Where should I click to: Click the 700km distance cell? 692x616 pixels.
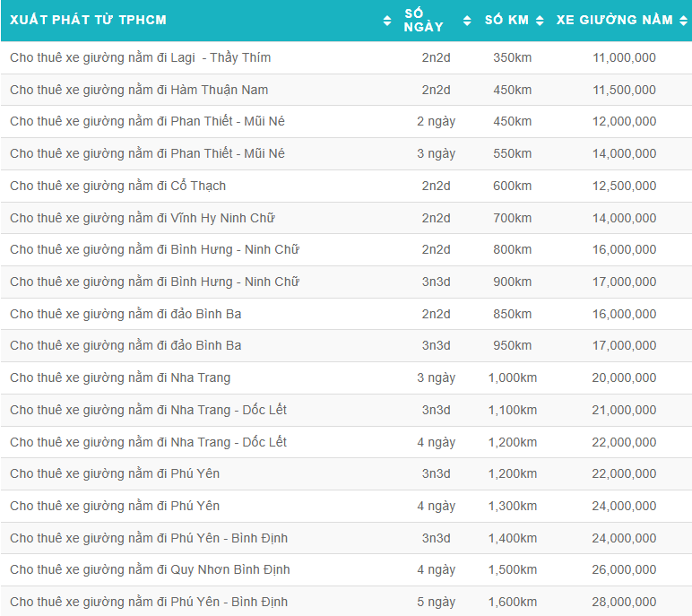pyautogui.click(x=513, y=218)
